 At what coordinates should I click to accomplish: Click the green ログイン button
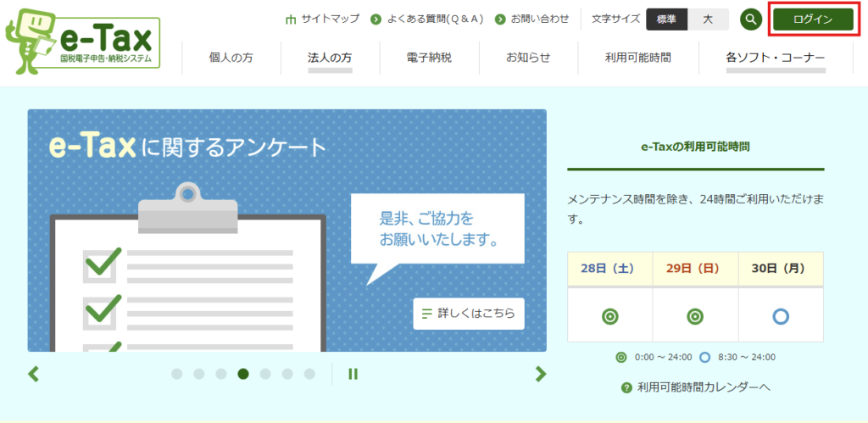point(813,19)
